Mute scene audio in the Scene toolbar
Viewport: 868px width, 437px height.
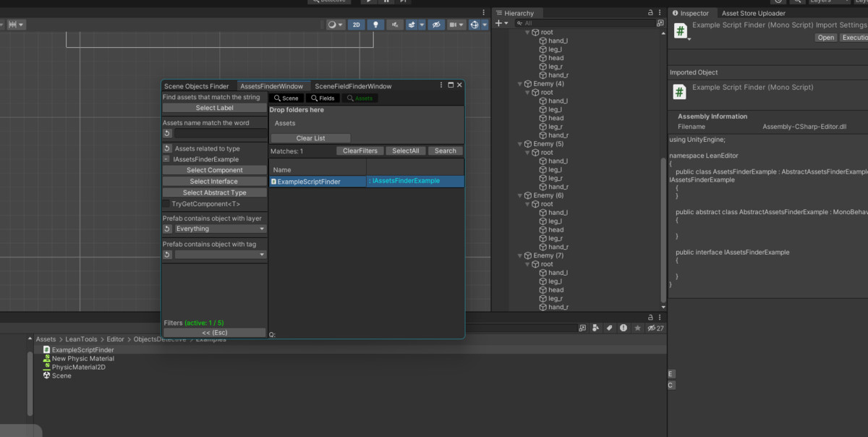[x=395, y=25]
